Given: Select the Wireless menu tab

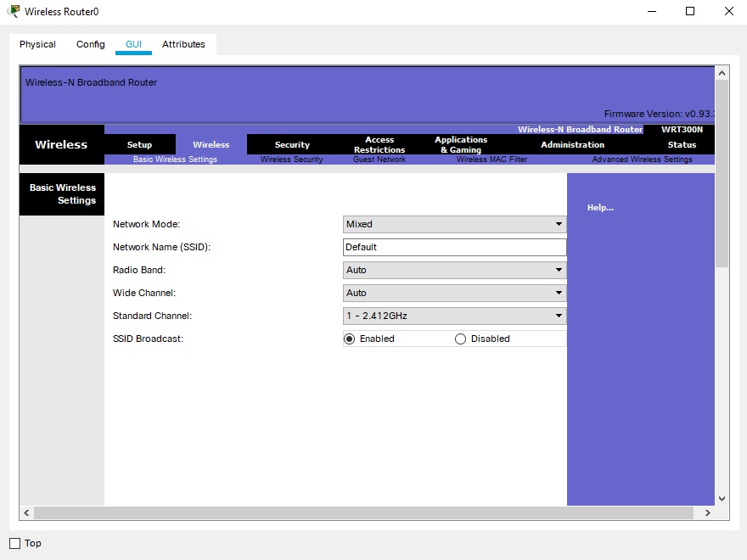Looking at the screenshot, I should click(211, 145).
